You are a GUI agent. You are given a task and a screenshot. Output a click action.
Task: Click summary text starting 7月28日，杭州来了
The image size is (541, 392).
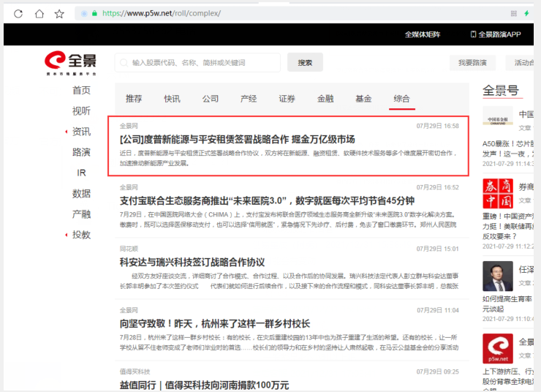(289, 342)
